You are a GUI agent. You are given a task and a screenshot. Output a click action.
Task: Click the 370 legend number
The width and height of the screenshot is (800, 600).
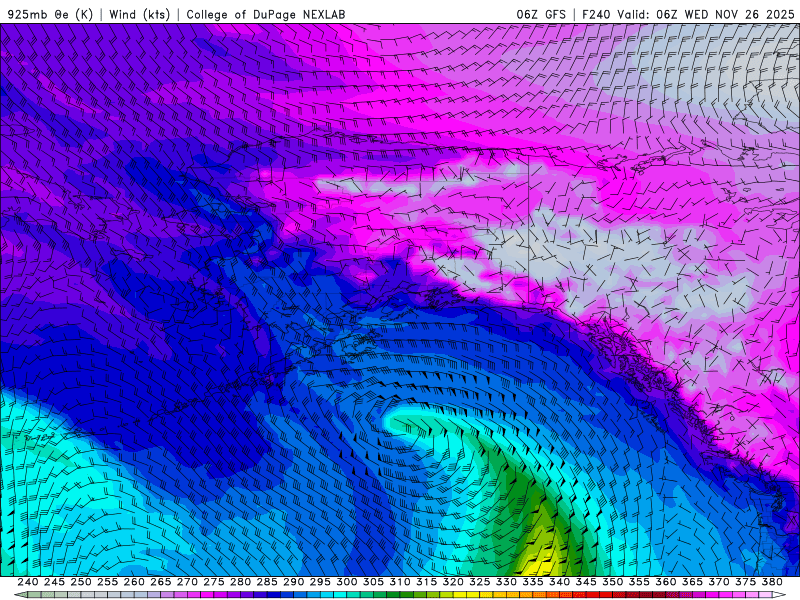pyautogui.click(x=719, y=582)
